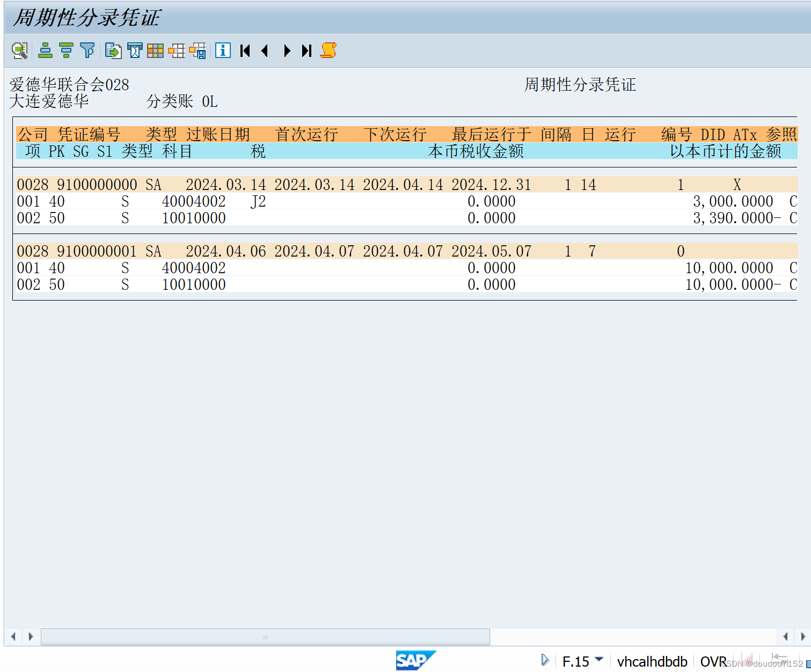811x672 pixels.
Task: Jump to the first page icon
Action: (x=245, y=50)
